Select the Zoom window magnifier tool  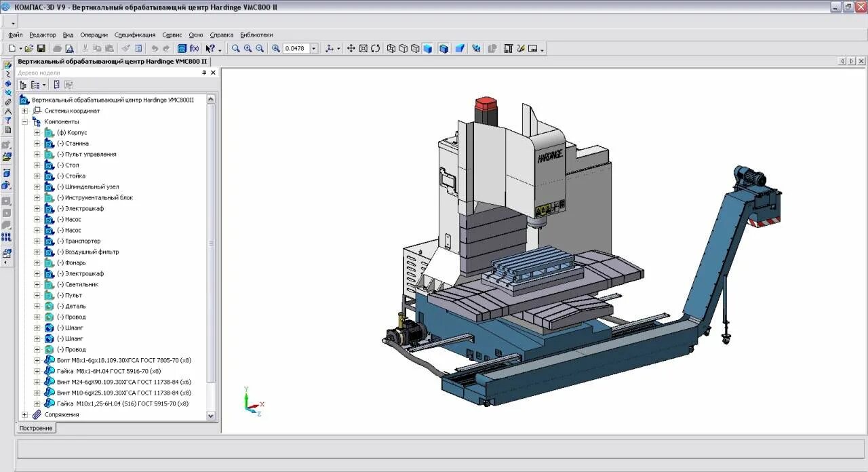coord(235,48)
